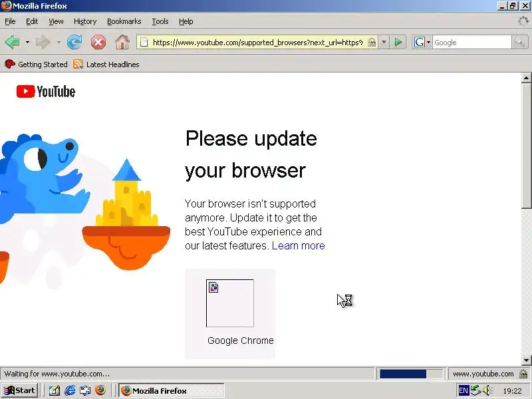
Task: Click the lock icon in address bar
Action: [x=372, y=43]
